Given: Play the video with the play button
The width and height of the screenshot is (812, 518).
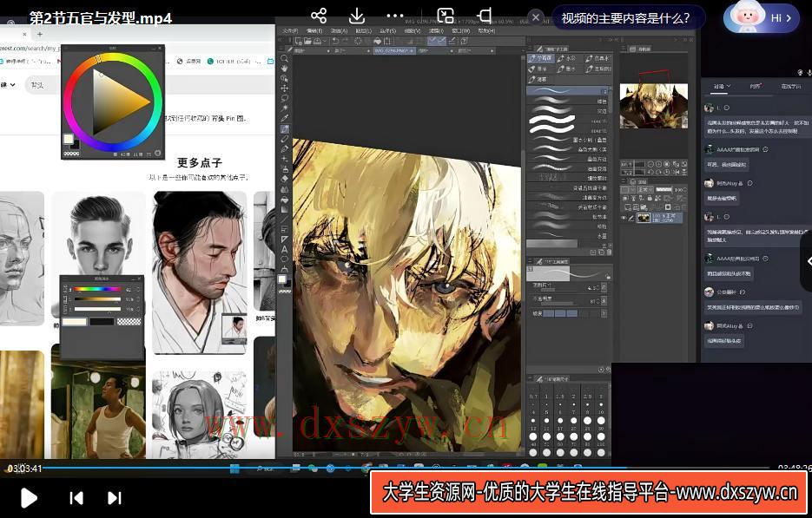Looking at the screenshot, I should coord(29,498).
